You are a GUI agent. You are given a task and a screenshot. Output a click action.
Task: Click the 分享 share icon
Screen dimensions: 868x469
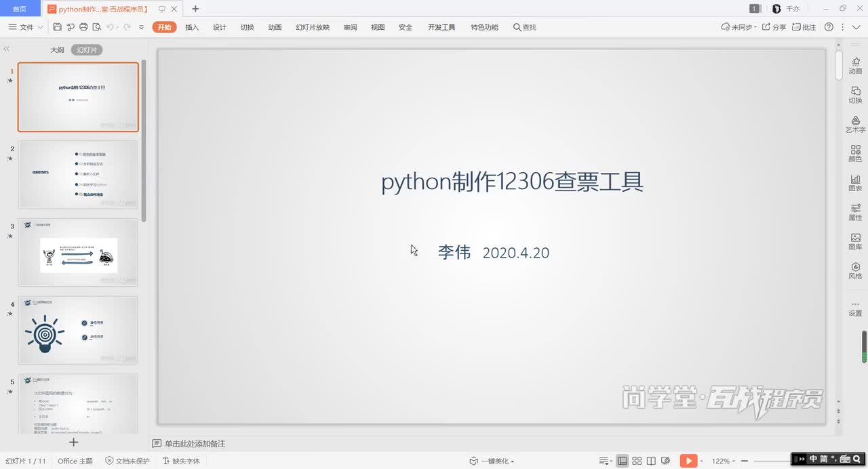coord(774,27)
